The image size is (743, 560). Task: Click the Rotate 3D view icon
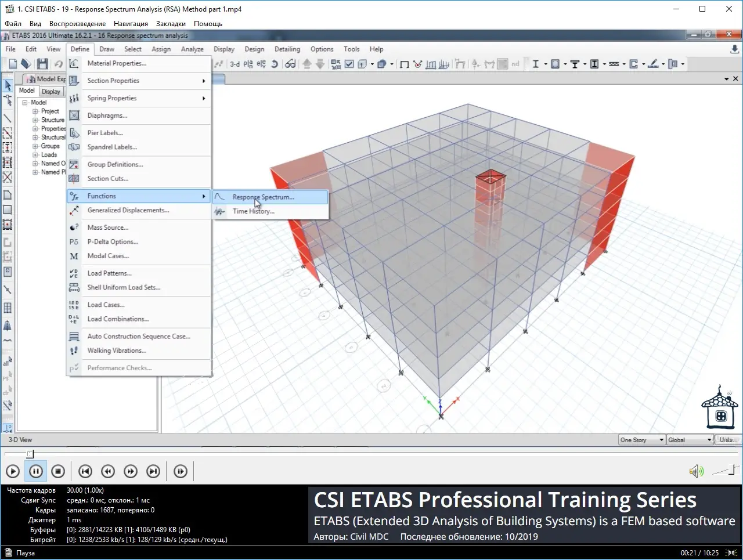275,64
